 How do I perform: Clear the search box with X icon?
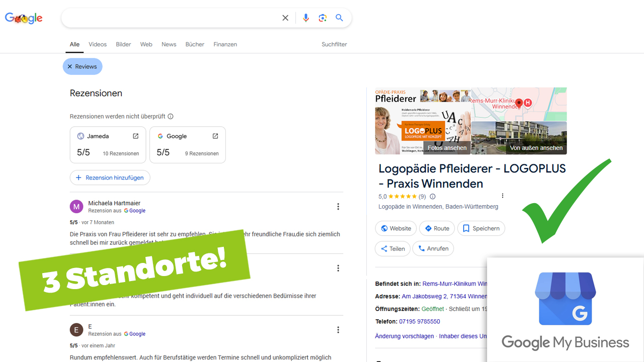(285, 18)
